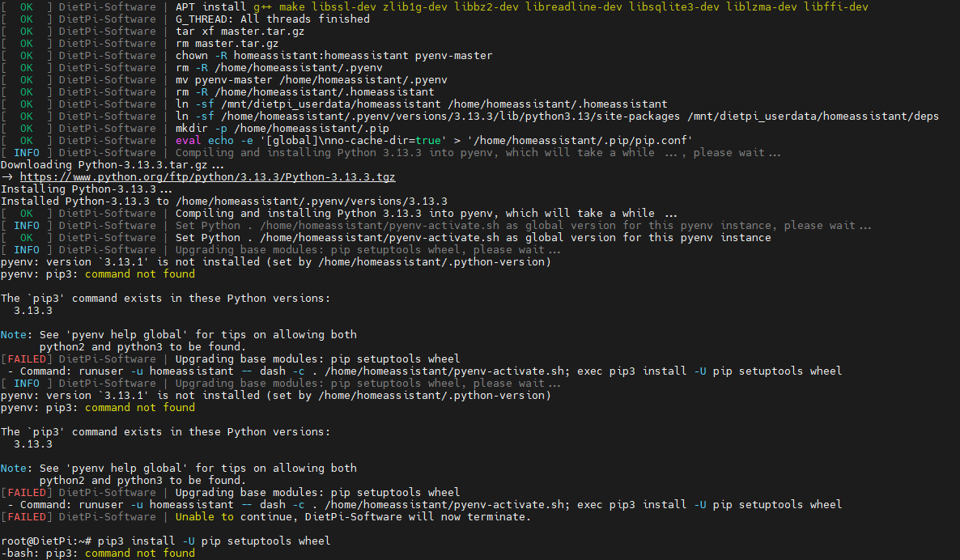Click the 'G_THREAD: All threads finished' text

[x=273, y=19]
